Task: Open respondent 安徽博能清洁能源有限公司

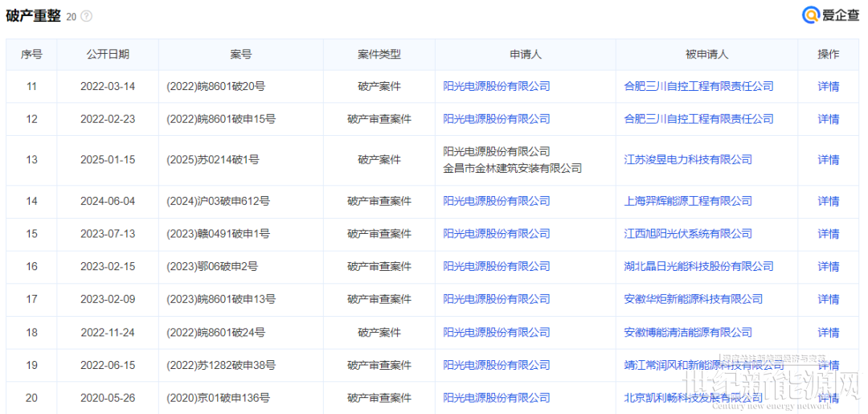Action: coord(688,333)
